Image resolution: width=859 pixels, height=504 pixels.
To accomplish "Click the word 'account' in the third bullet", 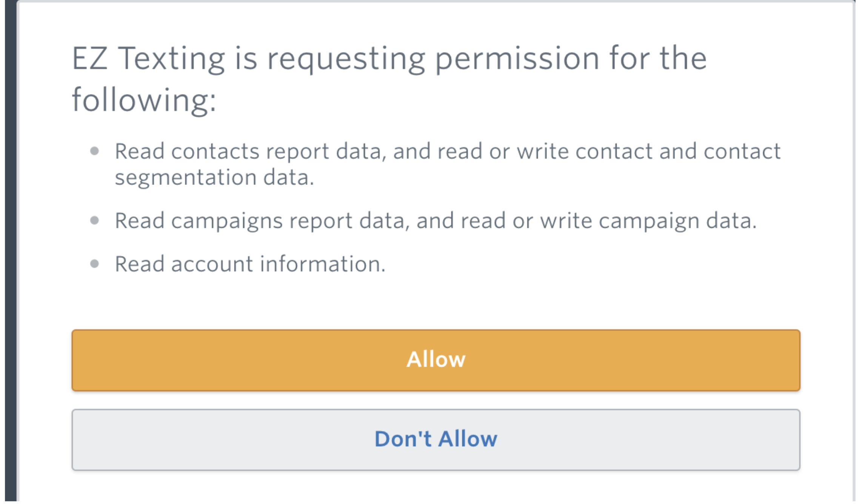I will 212,264.
